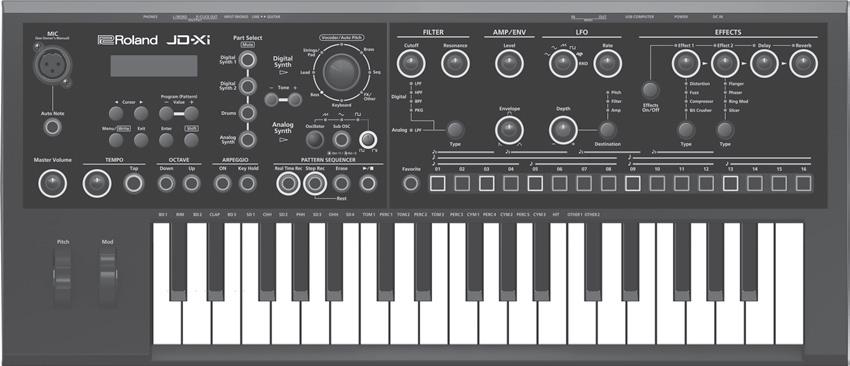Click the Effect 1 knob

[x=686, y=64]
